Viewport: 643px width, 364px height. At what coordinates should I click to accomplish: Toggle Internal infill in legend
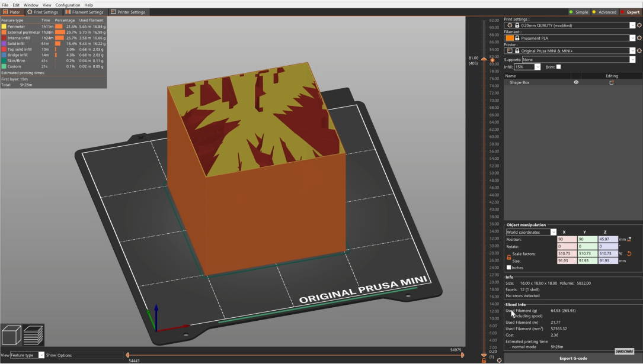coord(15,38)
